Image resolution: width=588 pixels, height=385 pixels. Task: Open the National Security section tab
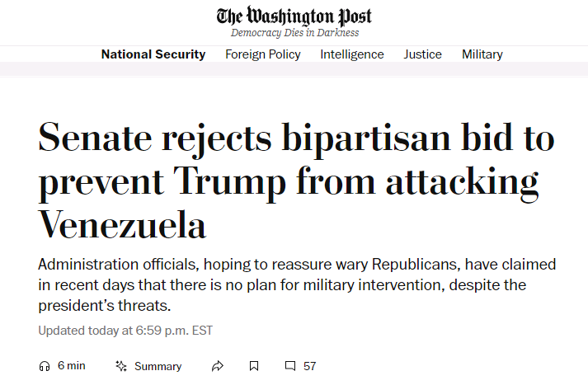click(x=153, y=54)
